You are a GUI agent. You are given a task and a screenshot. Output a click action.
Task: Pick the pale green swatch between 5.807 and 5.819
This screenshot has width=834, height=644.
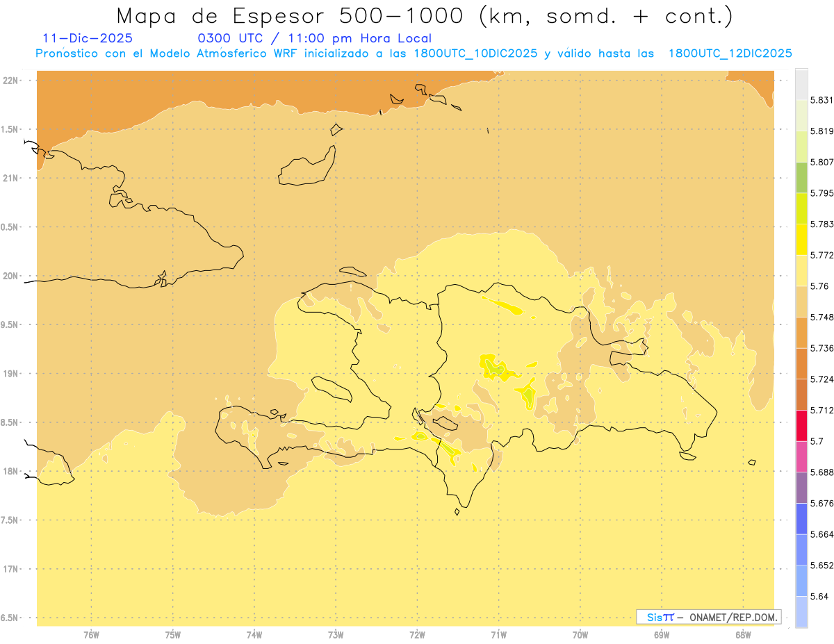(801, 147)
